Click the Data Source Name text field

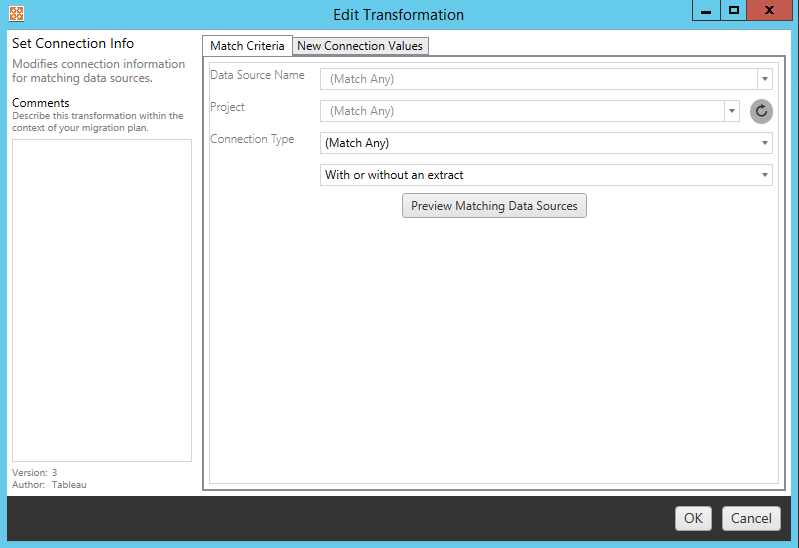click(x=538, y=79)
